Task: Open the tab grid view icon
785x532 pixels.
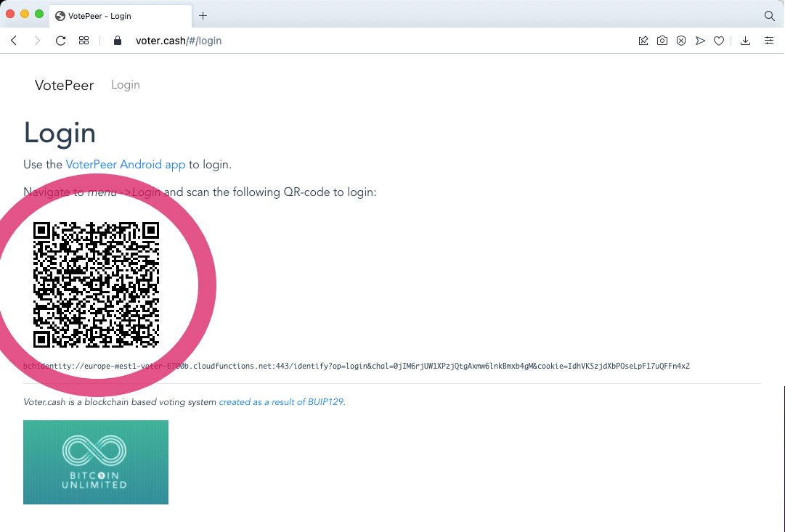Action: pos(84,41)
